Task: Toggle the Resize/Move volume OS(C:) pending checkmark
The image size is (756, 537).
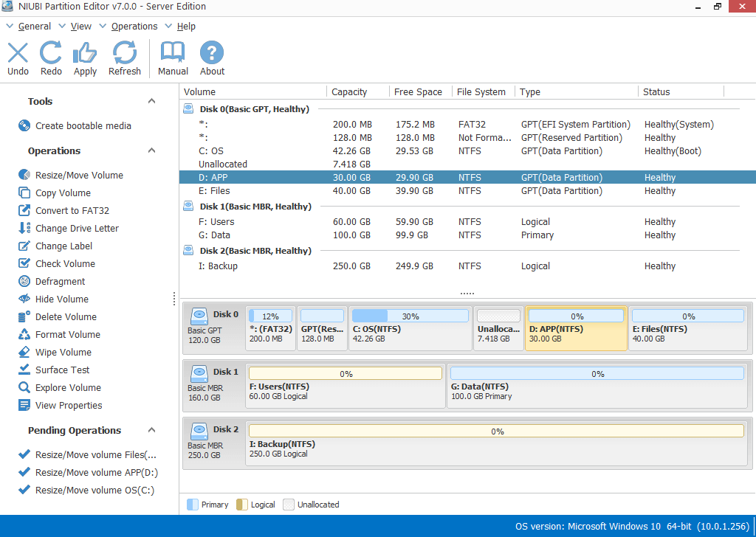Action: 24,491
